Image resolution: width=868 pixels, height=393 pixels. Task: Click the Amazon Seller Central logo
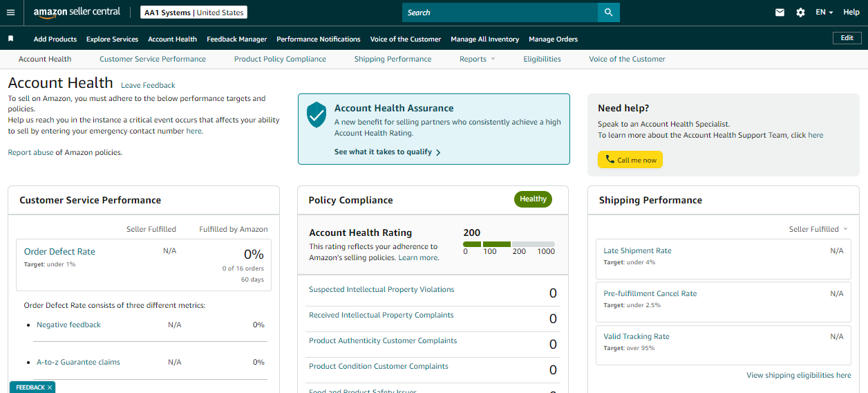tap(77, 12)
